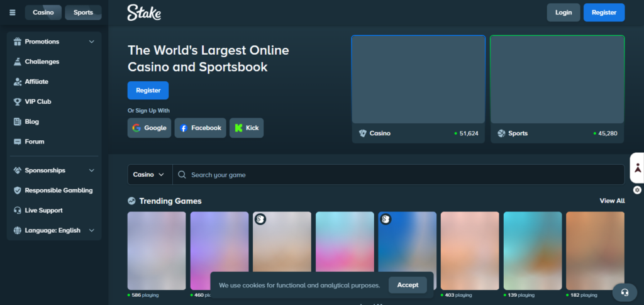Click the Trending Games icon
The image size is (644, 305).
click(x=131, y=201)
